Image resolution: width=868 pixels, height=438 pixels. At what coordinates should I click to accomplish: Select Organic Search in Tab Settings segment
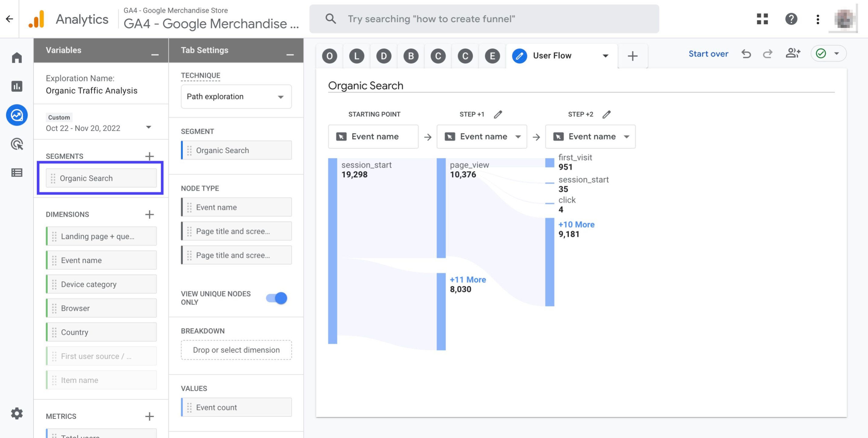(236, 150)
